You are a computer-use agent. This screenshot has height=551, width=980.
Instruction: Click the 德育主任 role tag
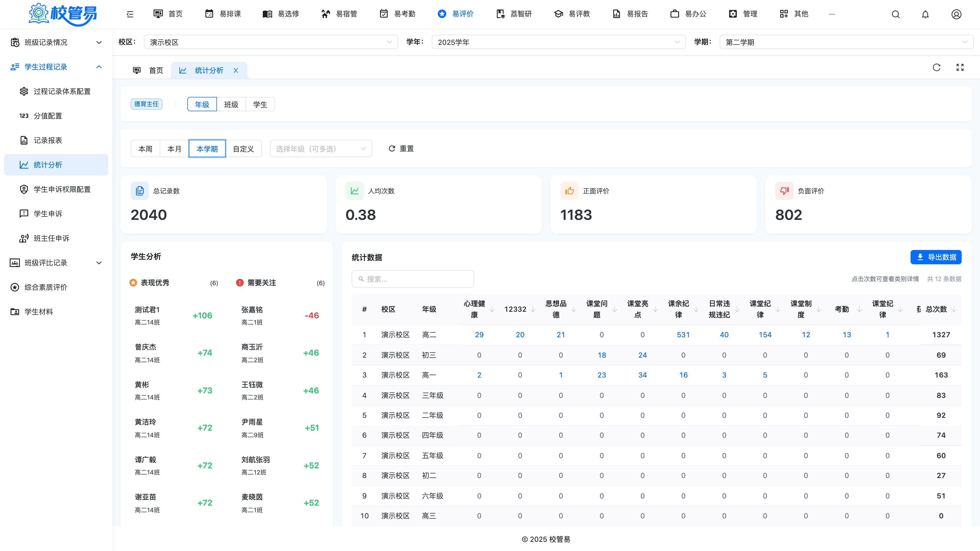146,104
